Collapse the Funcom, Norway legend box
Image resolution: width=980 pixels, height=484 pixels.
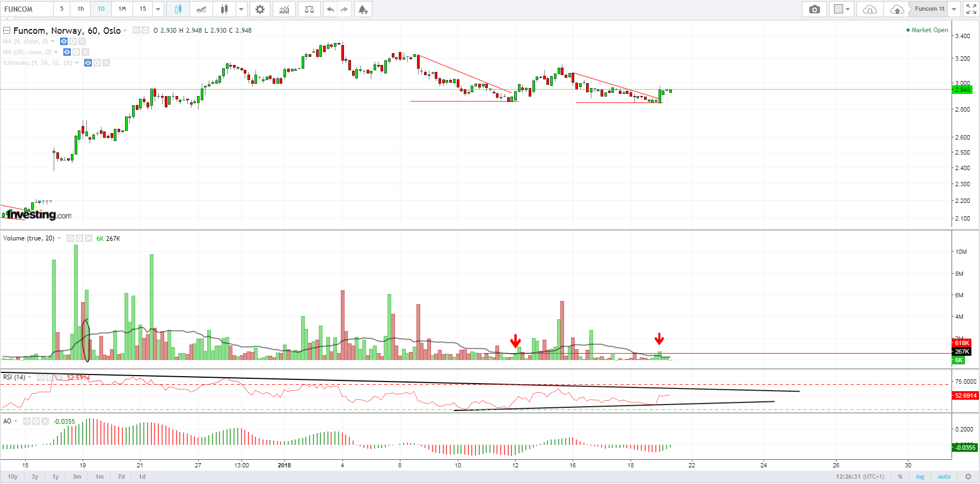7,31
